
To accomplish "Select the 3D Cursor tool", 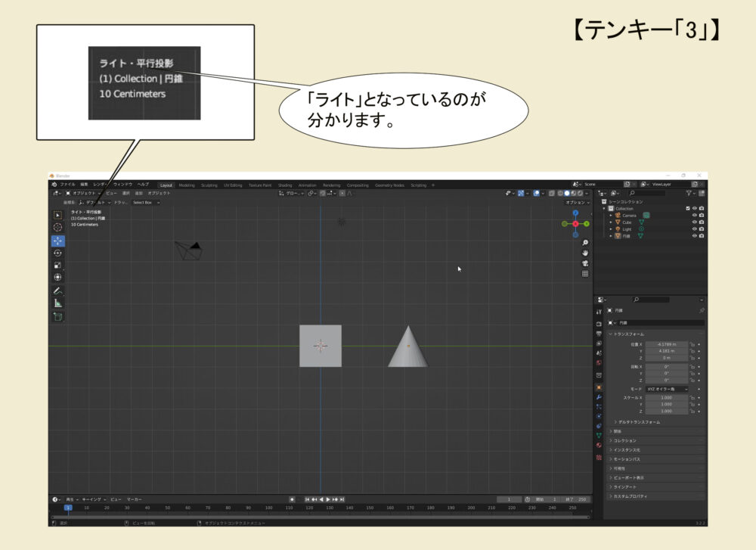I will pos(58,227).
